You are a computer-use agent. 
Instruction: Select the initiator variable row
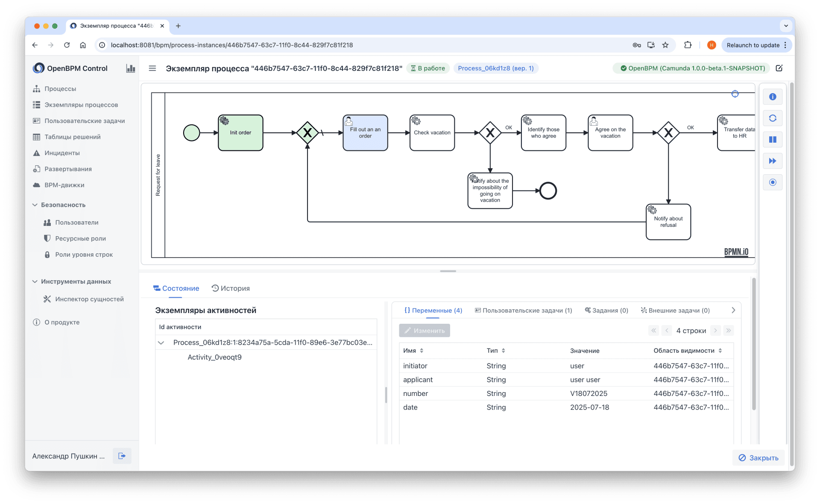(x=566, y=366)
